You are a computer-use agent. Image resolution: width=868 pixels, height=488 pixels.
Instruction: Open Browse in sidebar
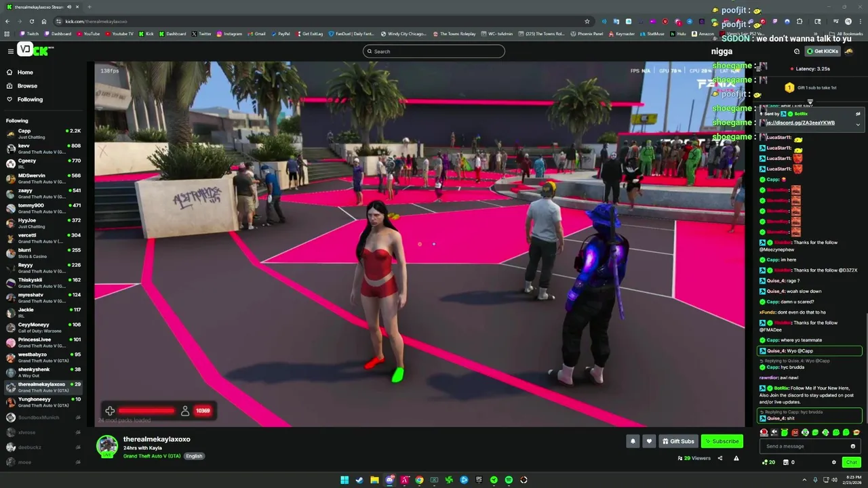click(27, 85)
